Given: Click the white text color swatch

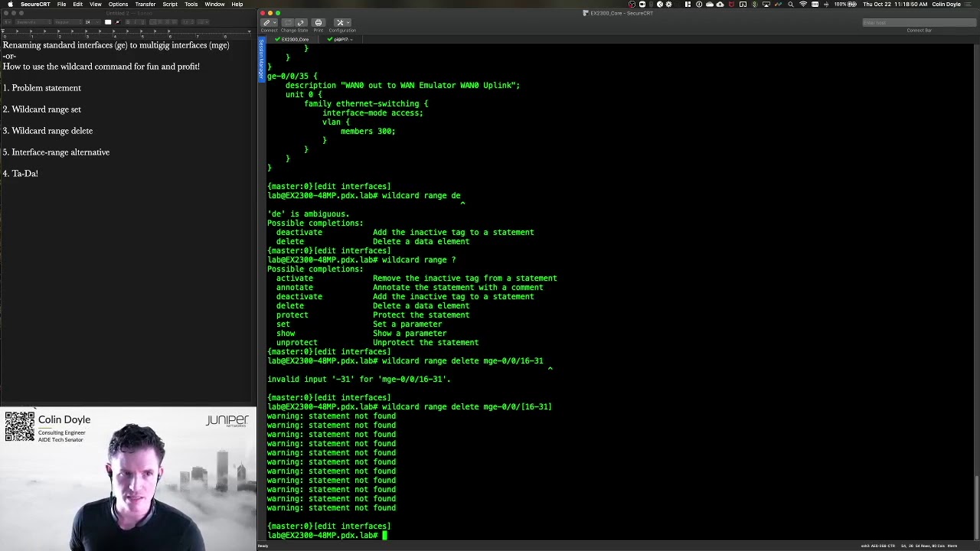Looking at the screenshot, I should 108,22.
